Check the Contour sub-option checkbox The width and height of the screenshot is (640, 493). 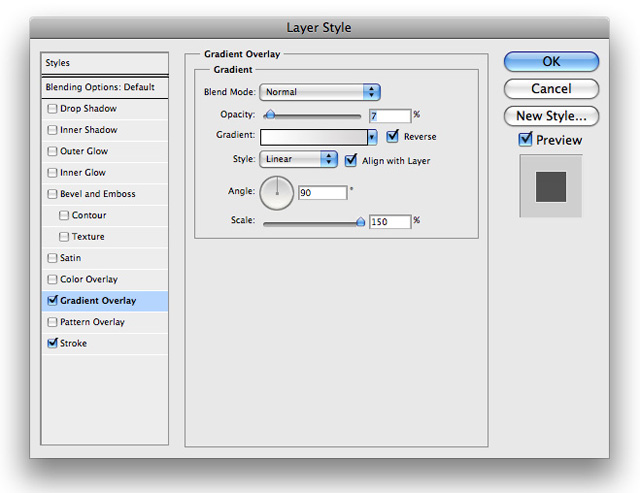pyautogui.click(x=64, y=215)
